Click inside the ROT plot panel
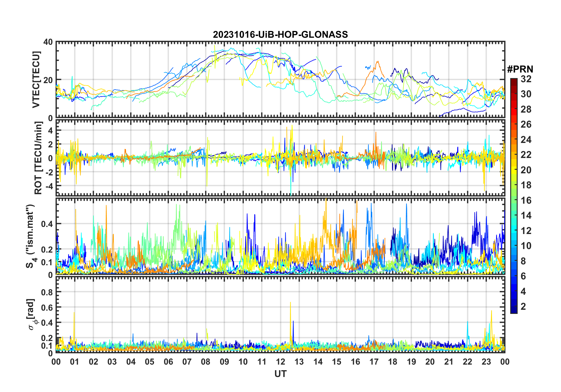561x392 pixels. [280, 157]
